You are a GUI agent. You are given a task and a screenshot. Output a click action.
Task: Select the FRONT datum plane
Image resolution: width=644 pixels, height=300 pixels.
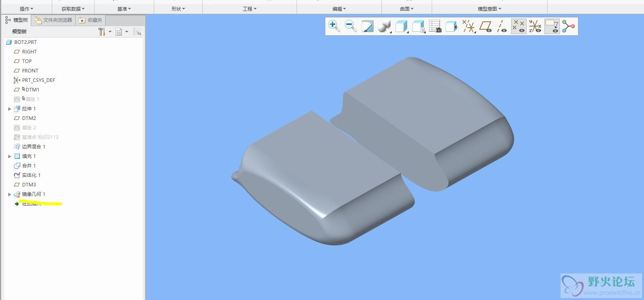(x=30, y=71)
